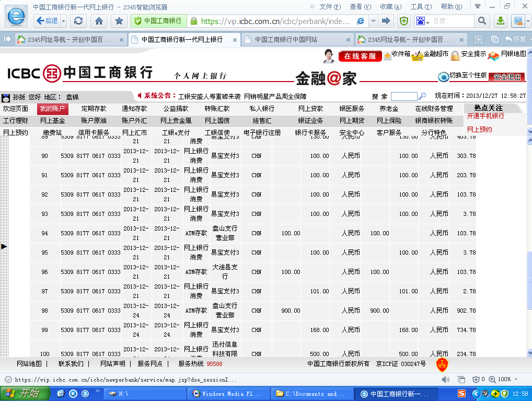The width and height of the screenshot is (532, 401).
Task: Click in the 搜索 input box
Action: point(403,96)
